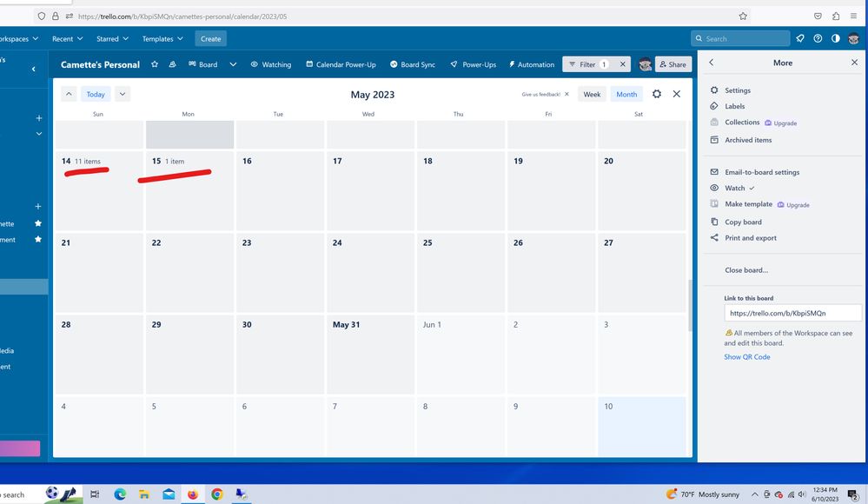The height and width of the screenshot is (504, 868).
Task: Clear the active filter with X
Action: click(623, 64)
